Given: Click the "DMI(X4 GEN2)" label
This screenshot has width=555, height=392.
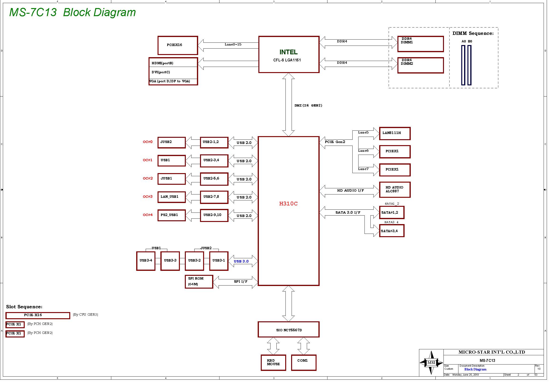Looking at the screenshot, I should click(x=308, y=106).
